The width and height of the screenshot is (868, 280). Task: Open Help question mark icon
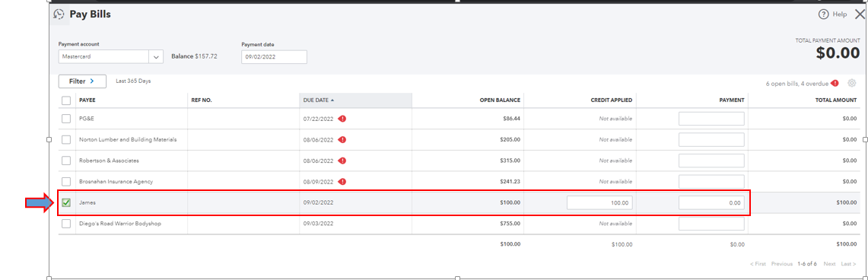(823, 14)
